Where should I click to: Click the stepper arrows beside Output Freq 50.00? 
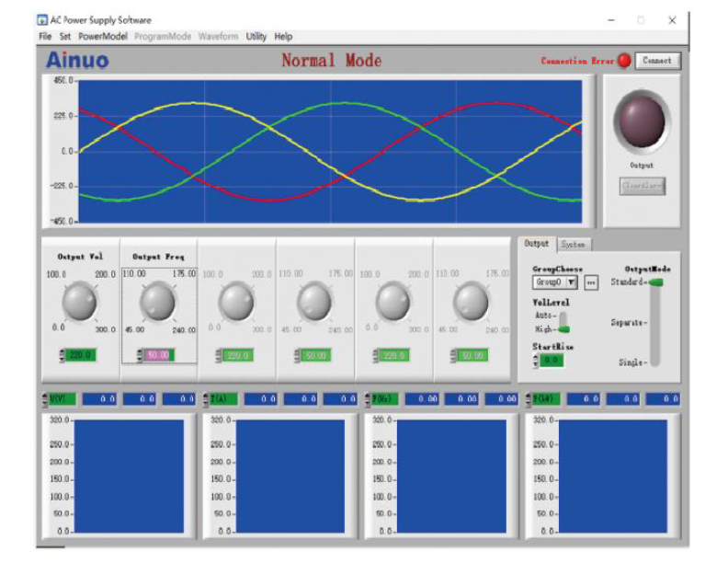click(140, 355)
